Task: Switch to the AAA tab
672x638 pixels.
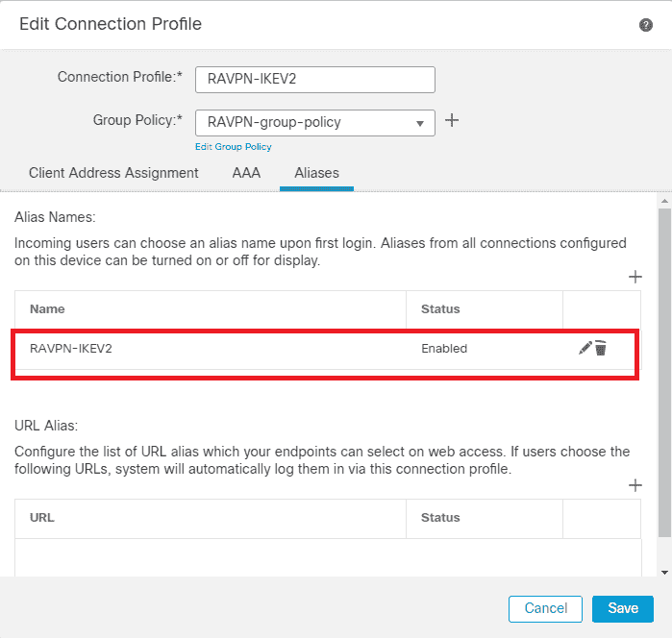Action: pyautogui.click(x=246, y=173)
